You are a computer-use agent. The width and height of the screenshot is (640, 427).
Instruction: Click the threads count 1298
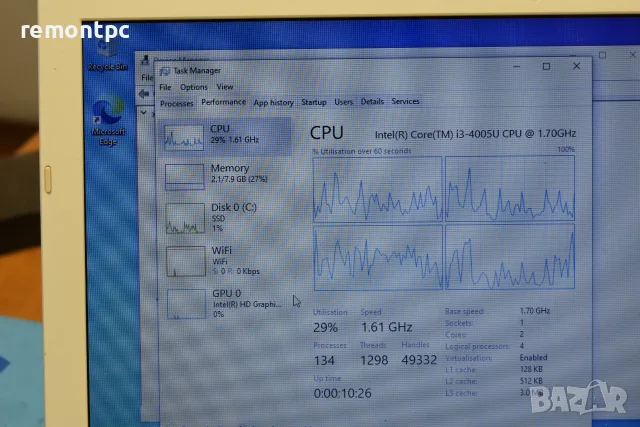[x=374, y=360]
